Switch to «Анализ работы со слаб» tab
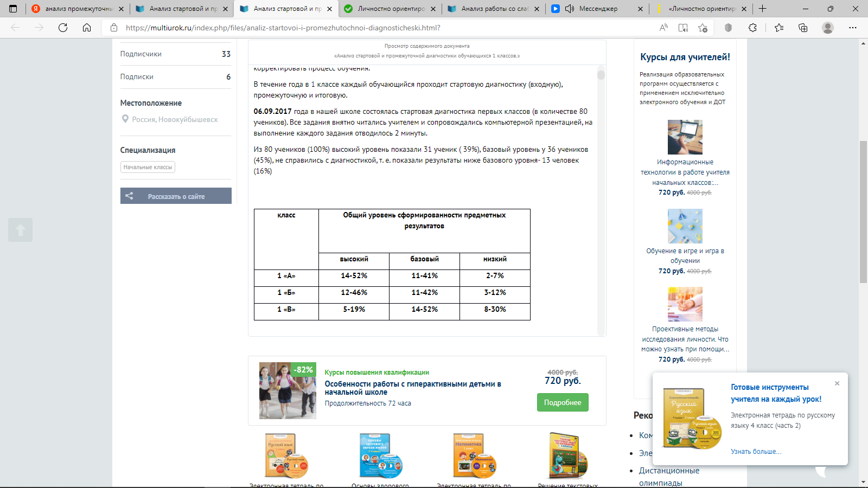 [493, 9]
